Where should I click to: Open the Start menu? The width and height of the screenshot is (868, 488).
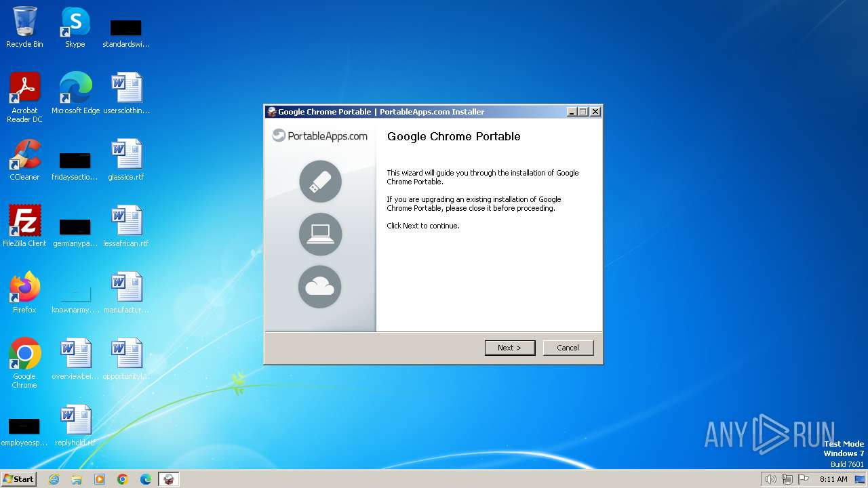click(18, 479)
